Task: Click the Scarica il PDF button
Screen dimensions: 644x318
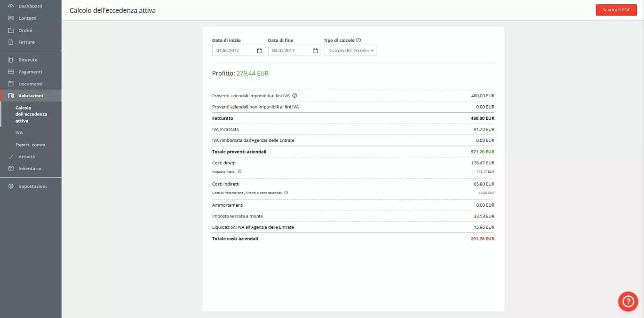Action: point(616,10)
